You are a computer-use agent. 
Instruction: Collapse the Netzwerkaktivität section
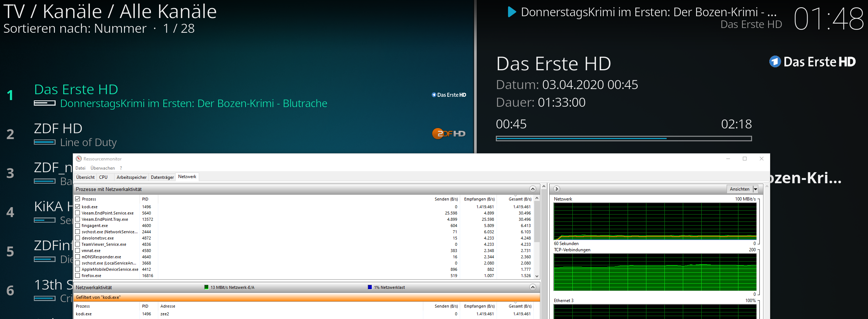tap(532, 287)
